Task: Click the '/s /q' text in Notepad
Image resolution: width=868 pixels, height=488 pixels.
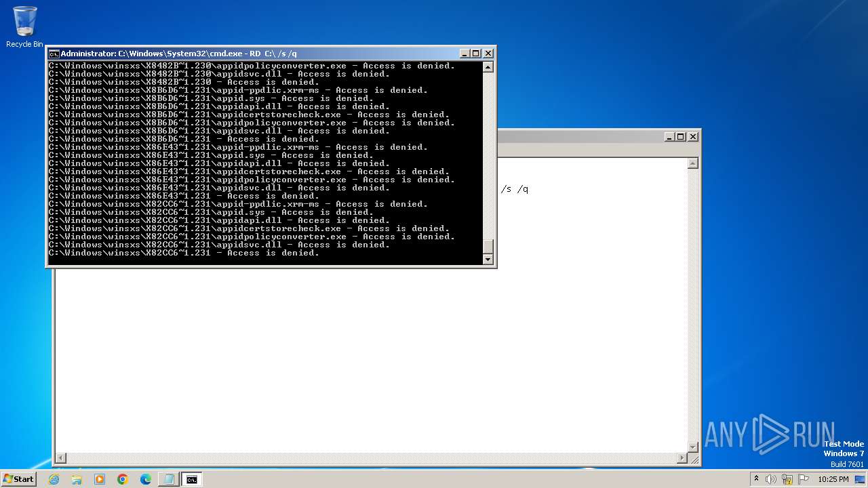Action: [x=515, y=189]
